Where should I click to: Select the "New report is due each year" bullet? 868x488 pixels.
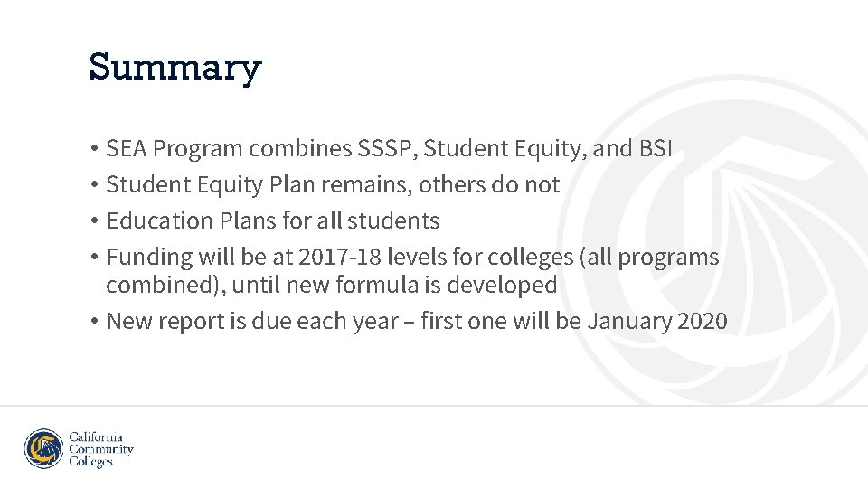pyautogui.click(x=416, y=321)
